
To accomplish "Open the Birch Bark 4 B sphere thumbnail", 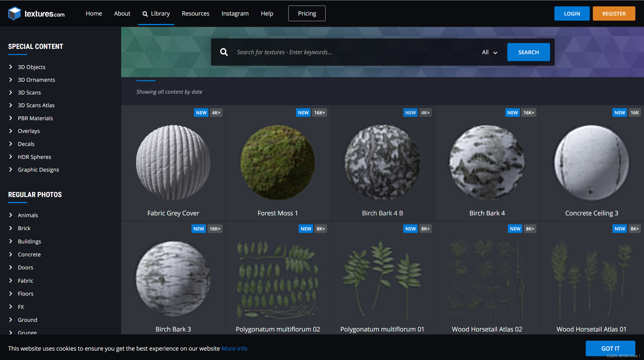I will coord(382,162).
